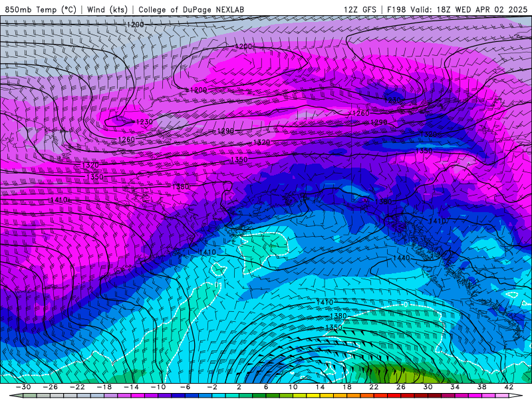Click the 10 value on the color scale
532x399 pixels.
click(x=293, y=387)
